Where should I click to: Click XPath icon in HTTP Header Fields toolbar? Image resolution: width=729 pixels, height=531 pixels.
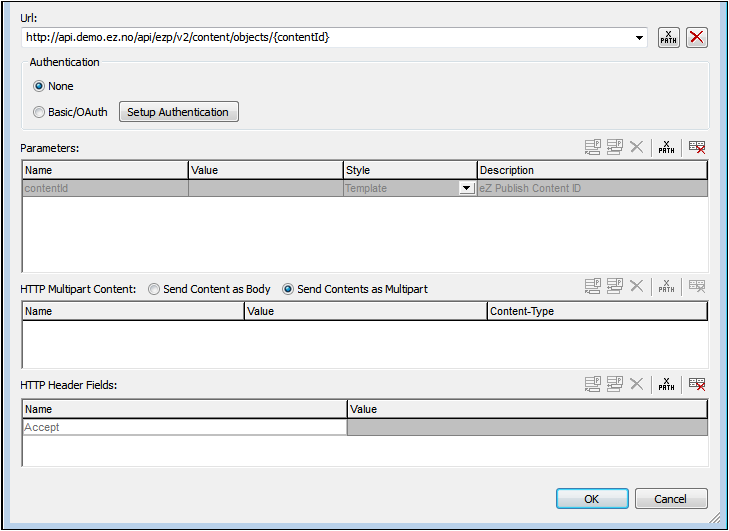(x=666, y=384)
